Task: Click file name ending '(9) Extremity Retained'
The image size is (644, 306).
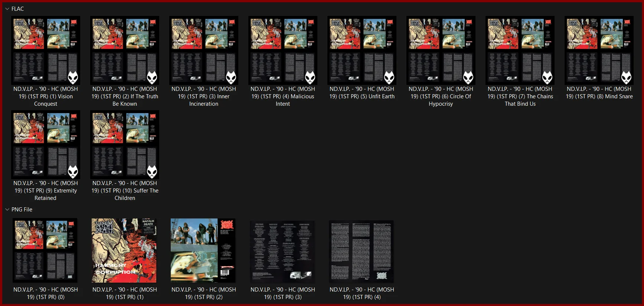Action: pos(46,191)
